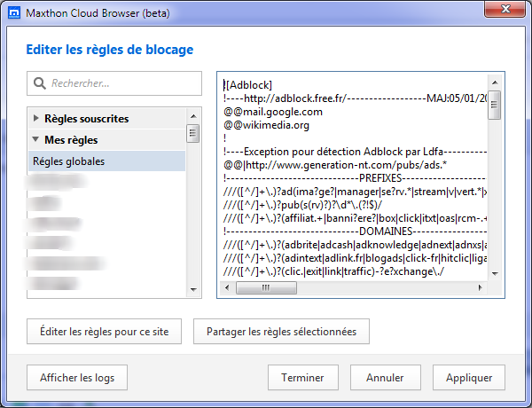The height and width of the screenshot is (408, 532).
Task: Click the editor horizontal scrollbar thumb
Action: (x=266, y=288)
